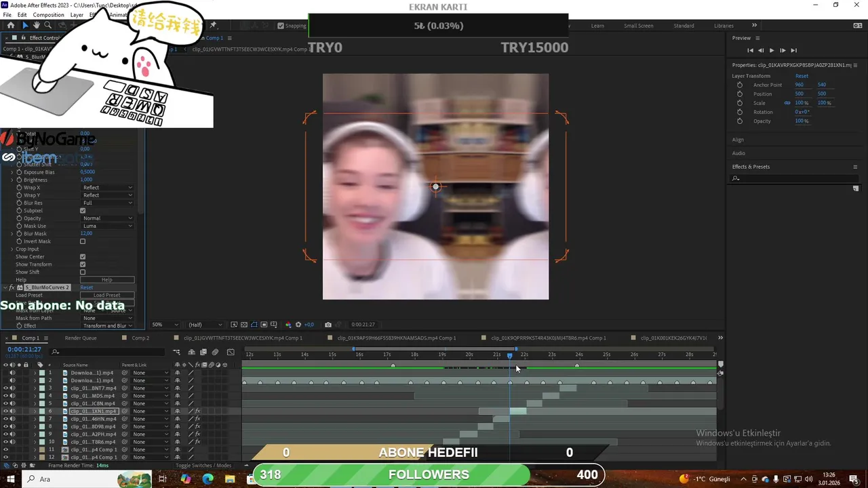Screen dimensions: 868x488
Task: Click layer 6 teal label color swatch
Action: pyautogui.click(x=41, y=411)
